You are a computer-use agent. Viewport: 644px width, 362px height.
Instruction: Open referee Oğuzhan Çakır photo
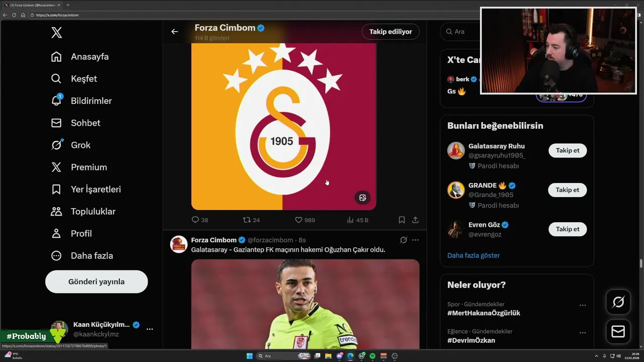point(305,304)
